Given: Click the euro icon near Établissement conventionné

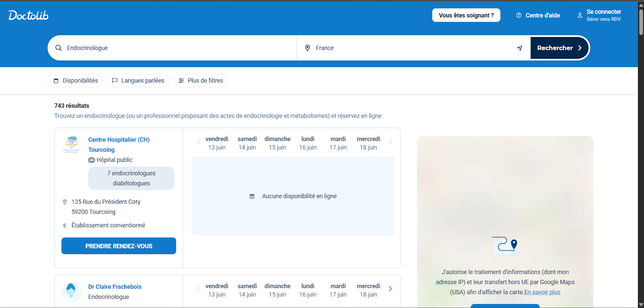Looking at the screenshot, I should coord(65,225).
